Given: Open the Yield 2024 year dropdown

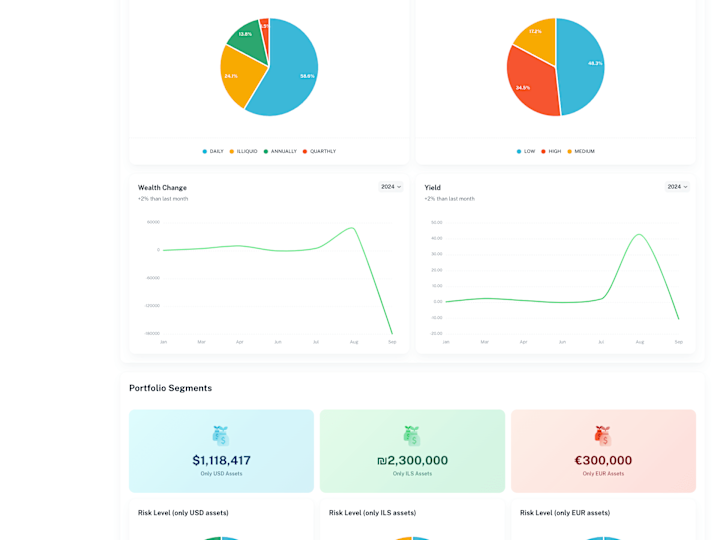Looking at the screenshot, I should [x=677, y=187].
